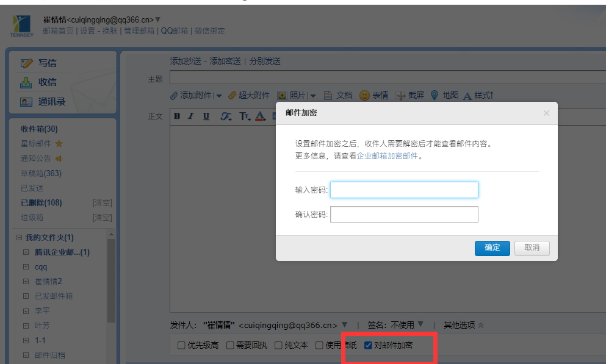Insert a photo using the 照片 icon
Image resolution: width=606 pixels, height=364 pixels.
tap(283, 95)
